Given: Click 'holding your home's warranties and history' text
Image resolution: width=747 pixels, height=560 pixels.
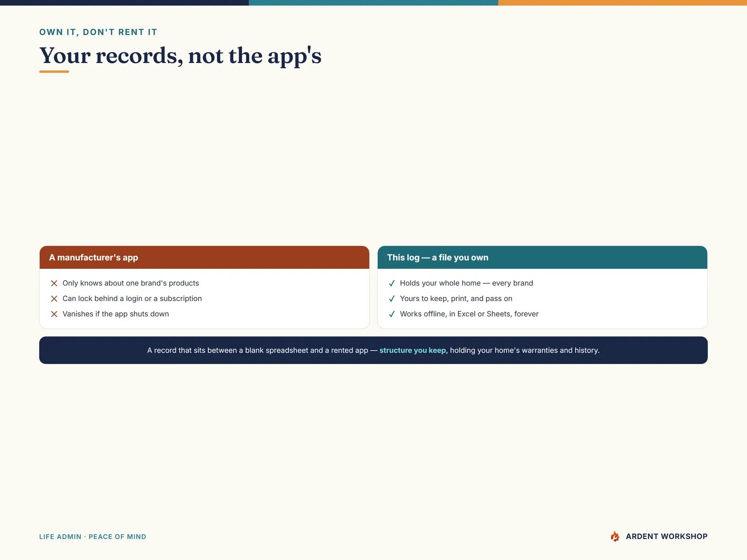Looking at the screenshot, I should 525,350.
